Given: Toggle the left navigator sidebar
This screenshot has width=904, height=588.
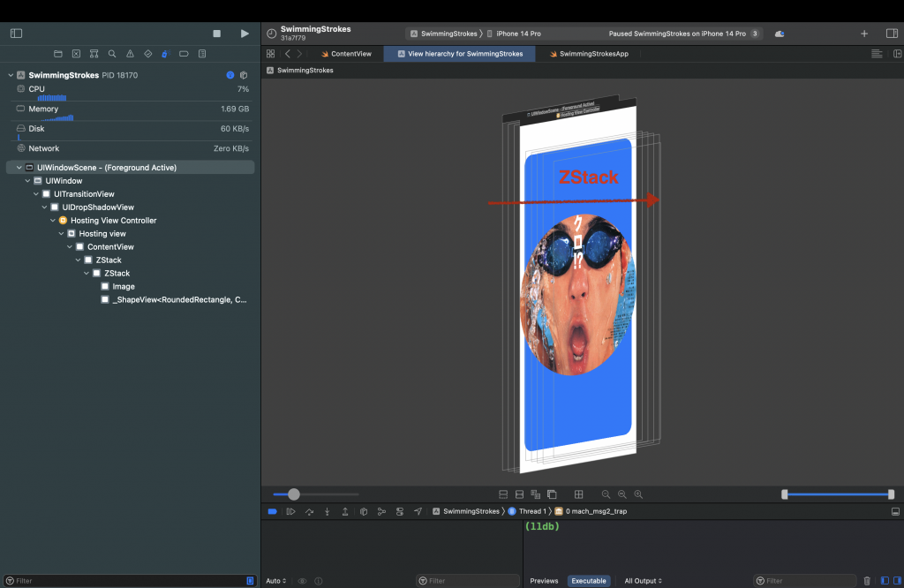Looking at the screenshot, I should coord(16,34).
